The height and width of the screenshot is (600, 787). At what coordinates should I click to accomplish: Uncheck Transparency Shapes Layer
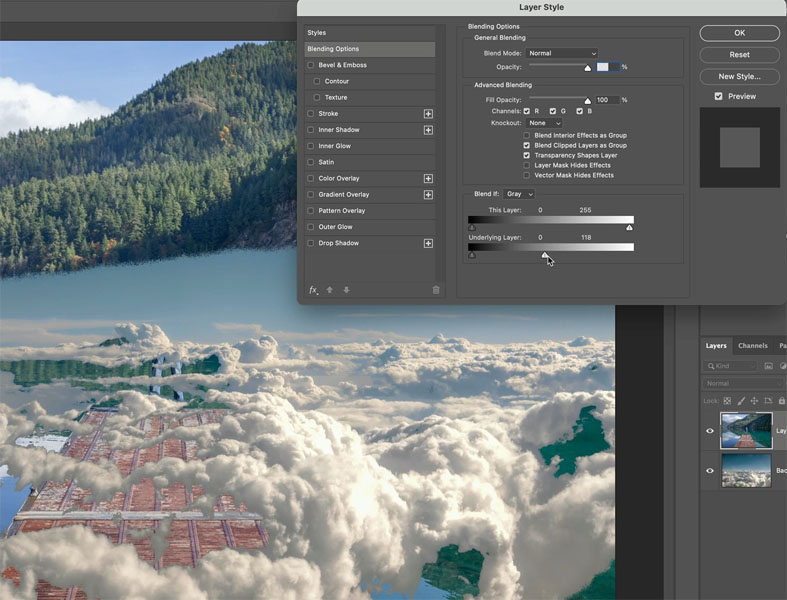click(x=527, y=156)
